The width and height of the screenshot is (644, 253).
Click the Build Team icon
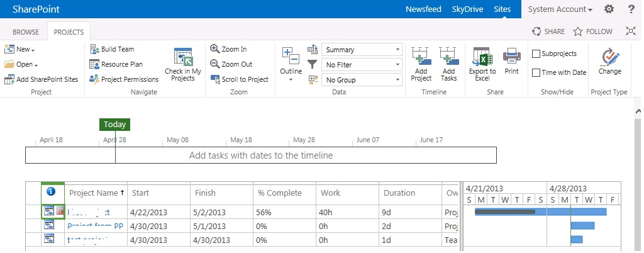click(94, 49)
